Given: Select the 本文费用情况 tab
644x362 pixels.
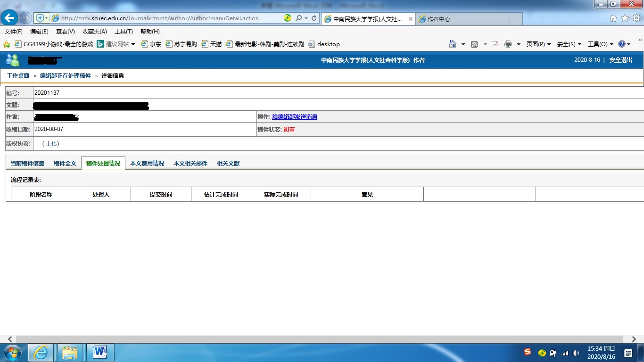Looking at the screenshot, I should pyautogui.click(x=147, y=164).
